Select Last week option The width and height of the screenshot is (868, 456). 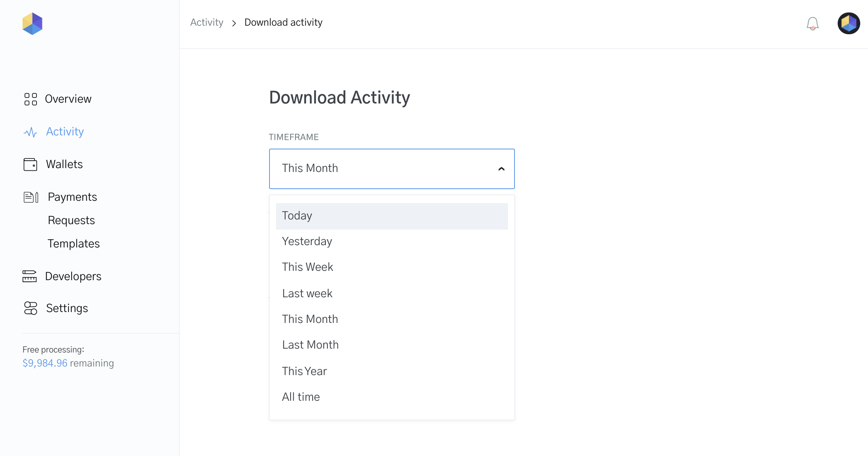coord(392,293)
